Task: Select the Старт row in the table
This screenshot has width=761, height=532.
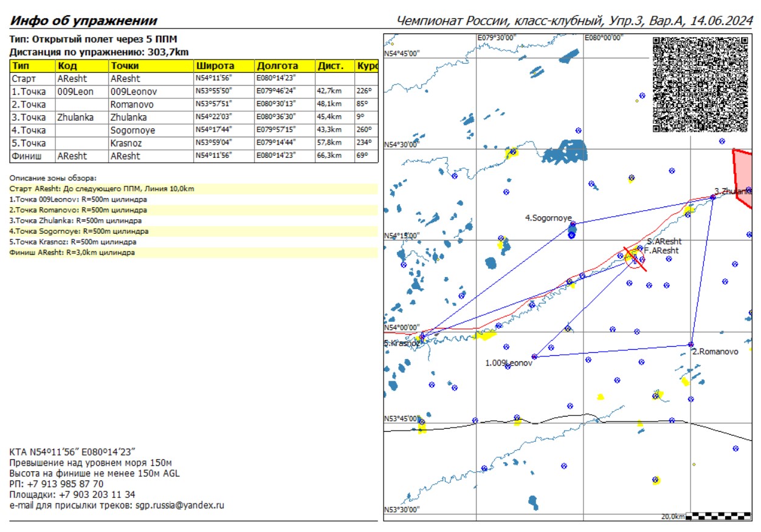Action: (x=24, y=79)
